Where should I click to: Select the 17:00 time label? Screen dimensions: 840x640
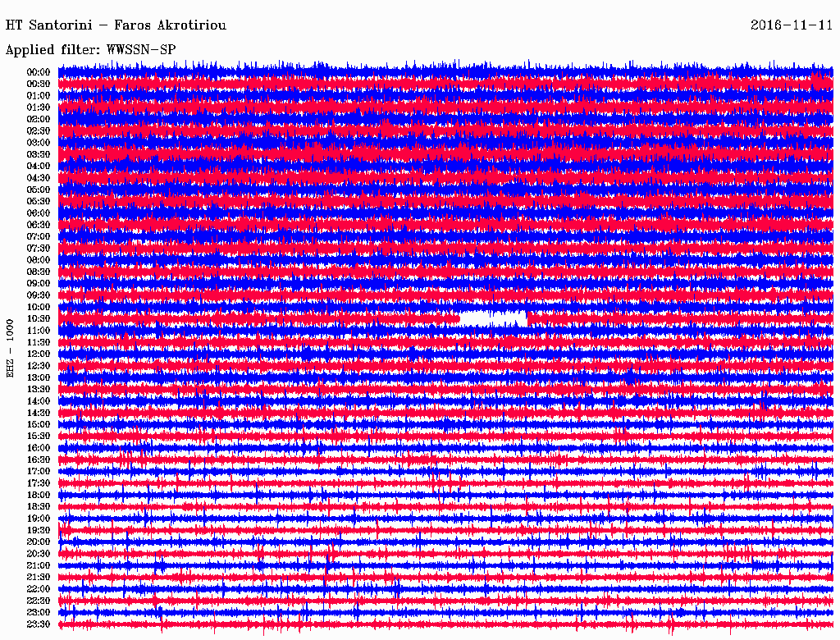coord(39,471)
